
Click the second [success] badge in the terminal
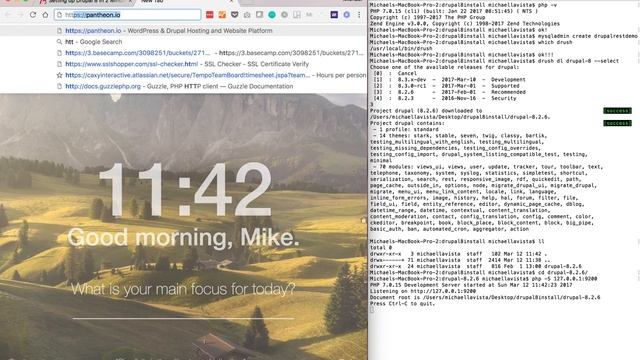point(617,123)
